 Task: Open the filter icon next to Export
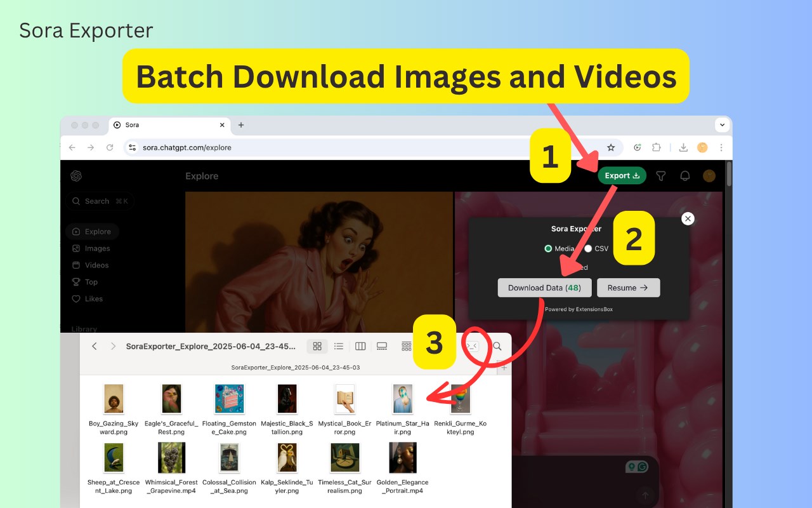[x=661, y=176]
